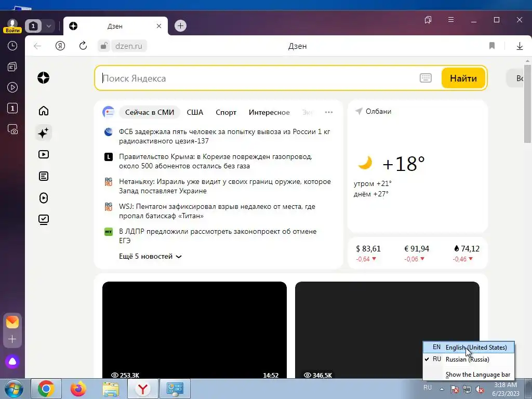Image resolution: width=532 pixels, height=399 pixels.
Task: Open the news categories three-dots menu
Action: 328,112
